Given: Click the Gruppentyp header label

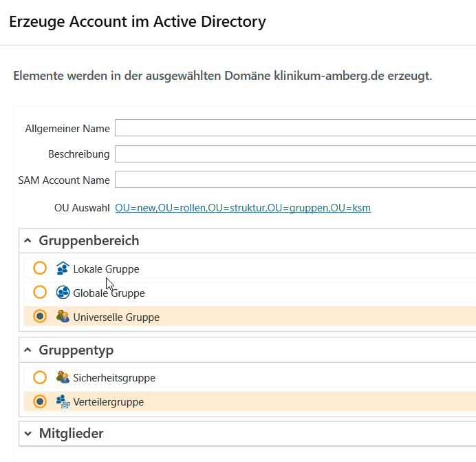Looking at the screenshot, I should 76,350.
